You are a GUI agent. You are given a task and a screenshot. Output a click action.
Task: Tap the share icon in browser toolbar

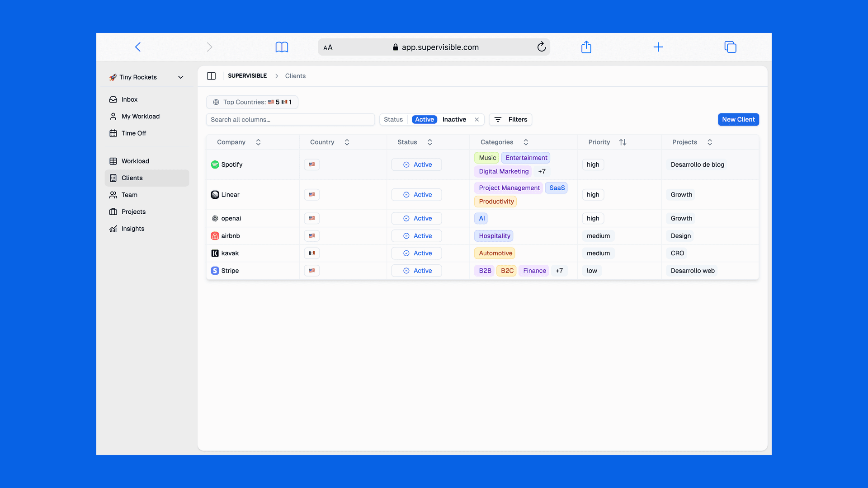click(x=586, y=47)
